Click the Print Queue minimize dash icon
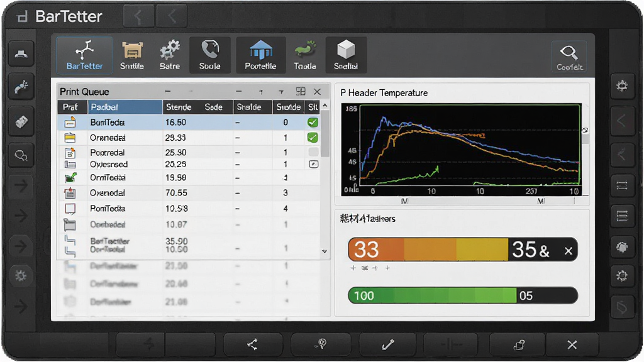 pos(167,92)
